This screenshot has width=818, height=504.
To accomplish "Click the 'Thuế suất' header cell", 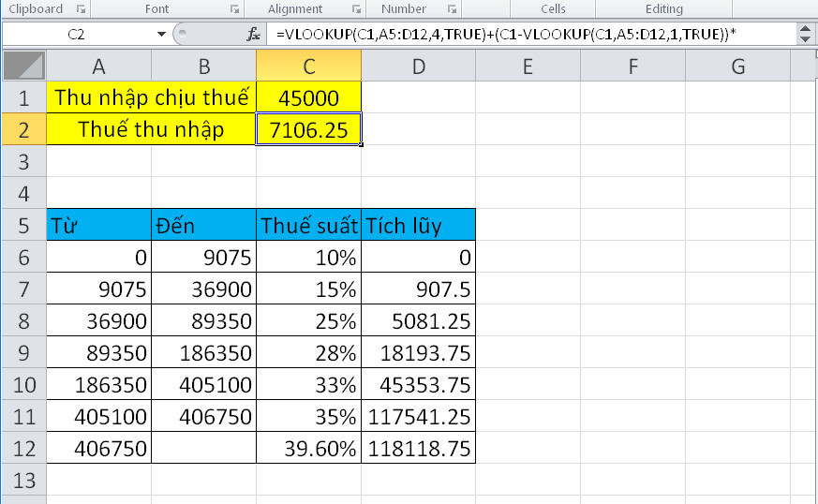I will 309,225.
